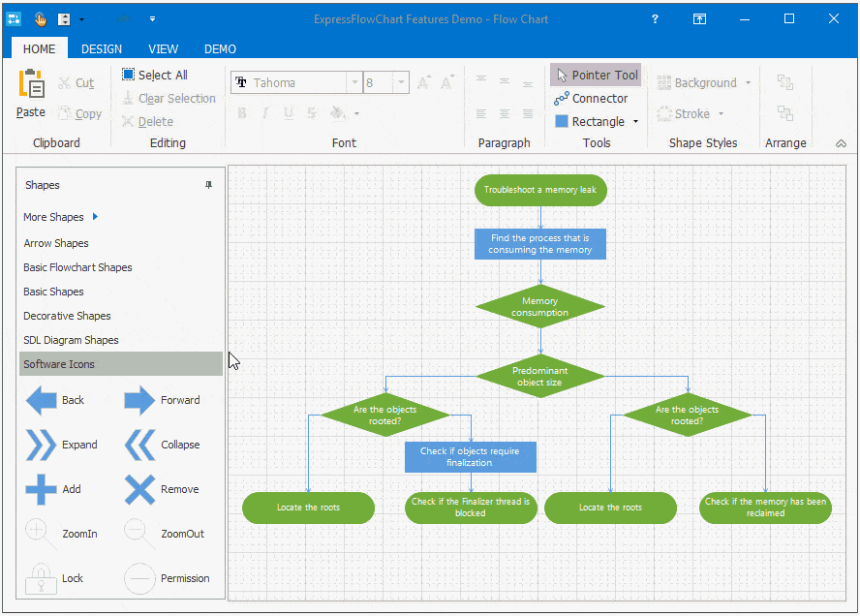Open the VIEW ribbon tab
This screenshot has width=860, height=616.
point(163,48)
